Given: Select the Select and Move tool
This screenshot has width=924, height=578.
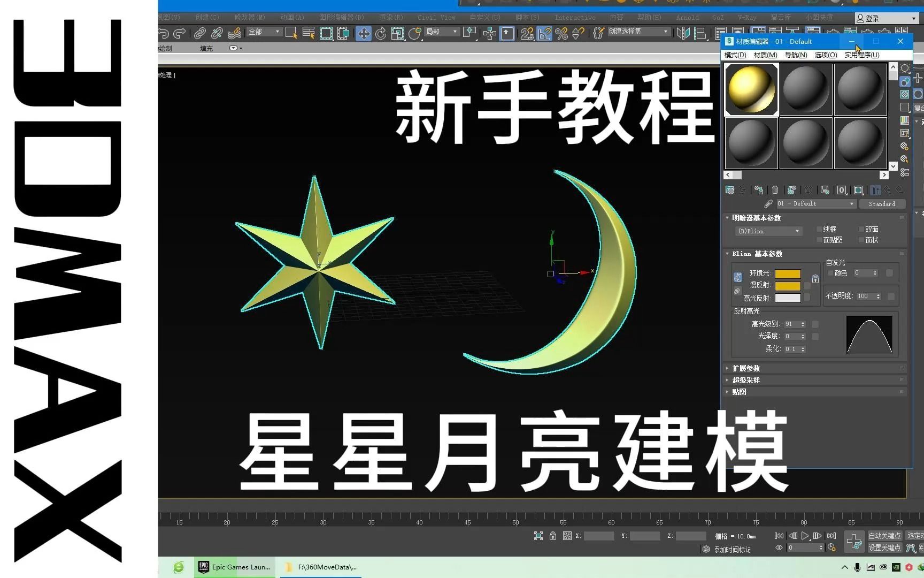Looking at the screenshot, I should point(364,33).
